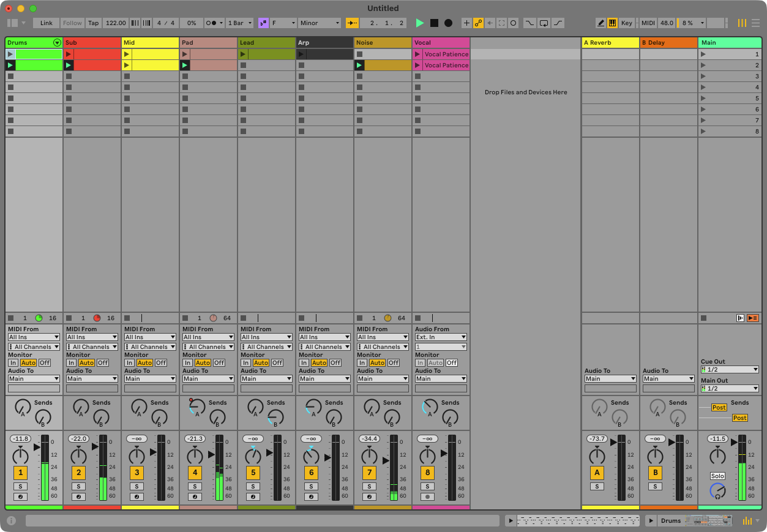Open the quantization 1 Bar dropdown

point(239,23)
